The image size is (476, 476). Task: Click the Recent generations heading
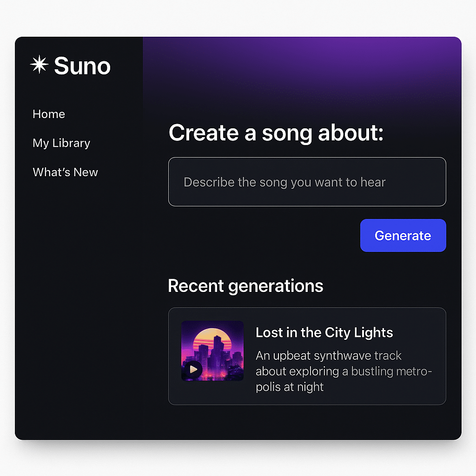point(245,286)
